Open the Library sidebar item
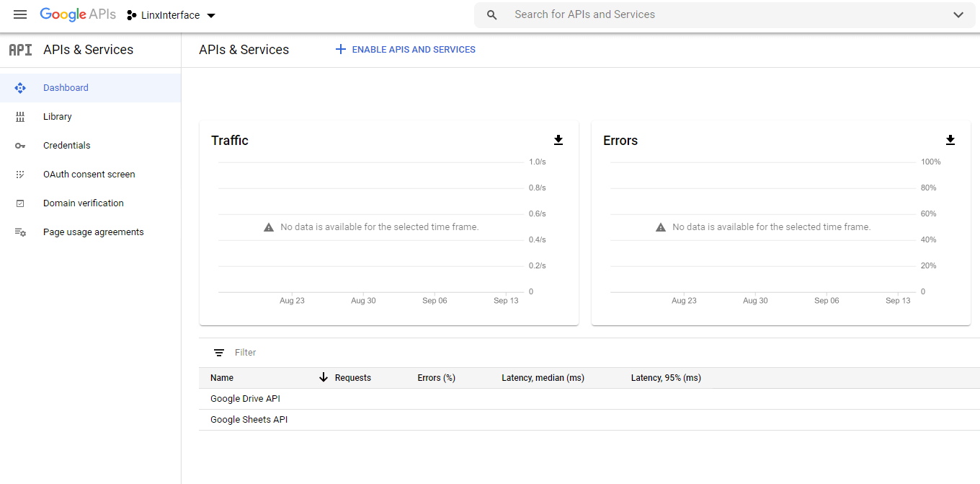 pyautogui.click(x=90, y=117)
